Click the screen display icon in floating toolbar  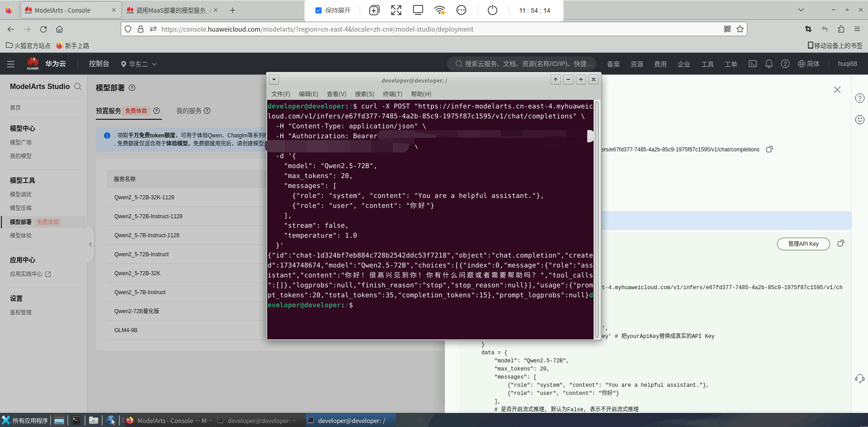tap(418, 10)
